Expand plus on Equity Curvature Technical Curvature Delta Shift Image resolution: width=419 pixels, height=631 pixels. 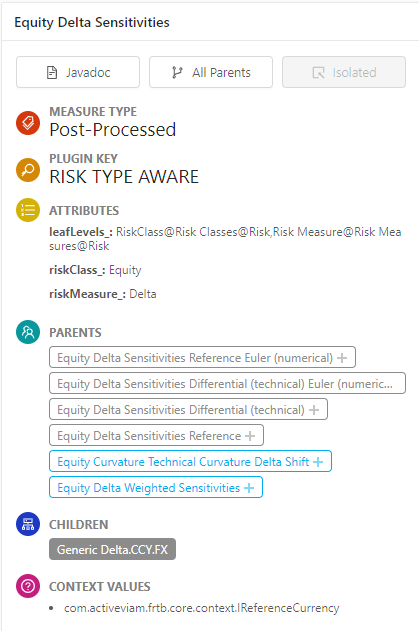coord(318,462)
